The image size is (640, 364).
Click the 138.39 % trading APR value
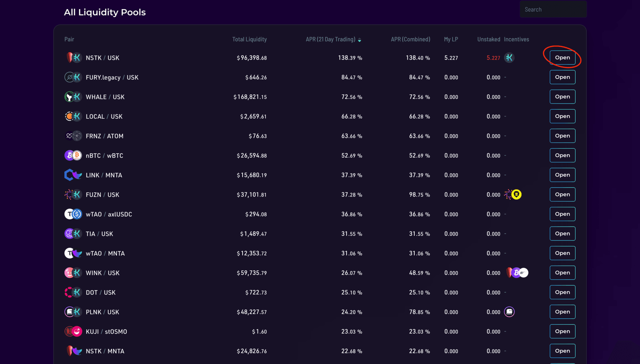[x=350, y=58]
